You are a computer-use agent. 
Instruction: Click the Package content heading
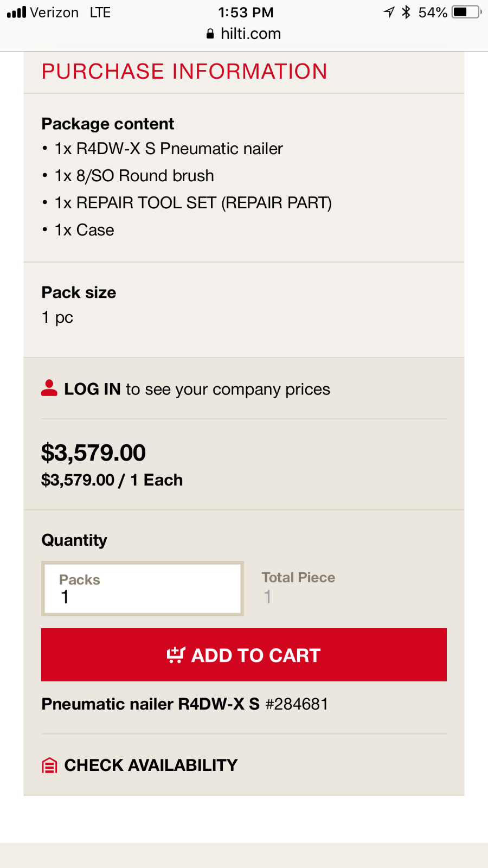[108, 124]
